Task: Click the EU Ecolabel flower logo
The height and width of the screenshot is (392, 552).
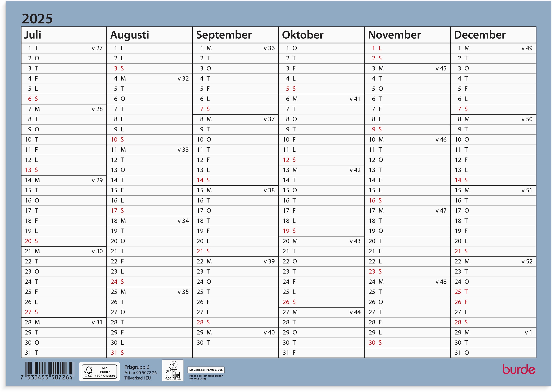Action: (172, 370)
